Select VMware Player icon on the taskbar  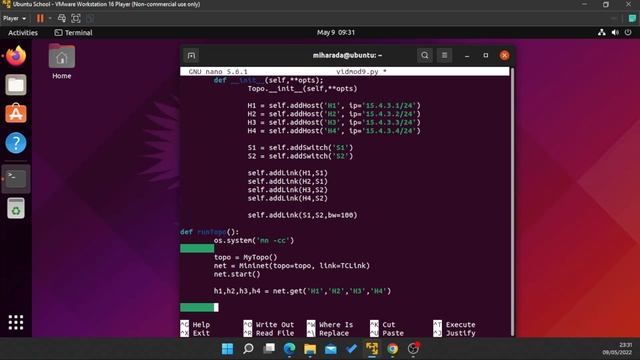tap(372, 349)
